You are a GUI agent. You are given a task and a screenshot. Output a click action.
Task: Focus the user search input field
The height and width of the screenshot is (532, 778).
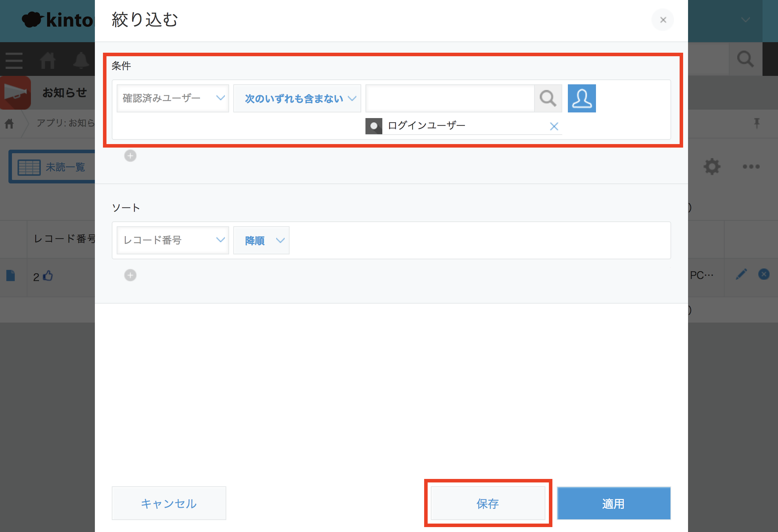point(450,98)
